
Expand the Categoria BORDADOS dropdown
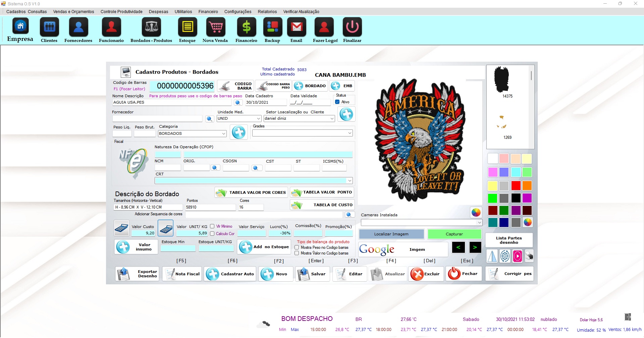click(223, 133)
